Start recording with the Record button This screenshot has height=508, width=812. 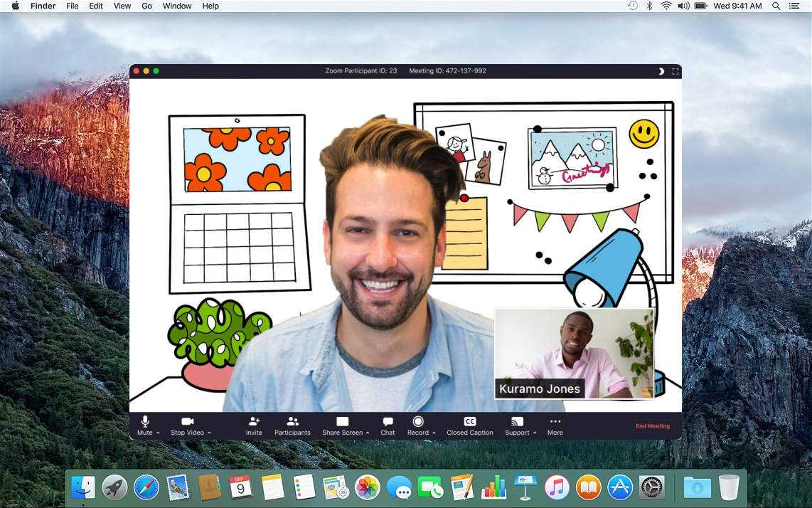click(418, 422)
